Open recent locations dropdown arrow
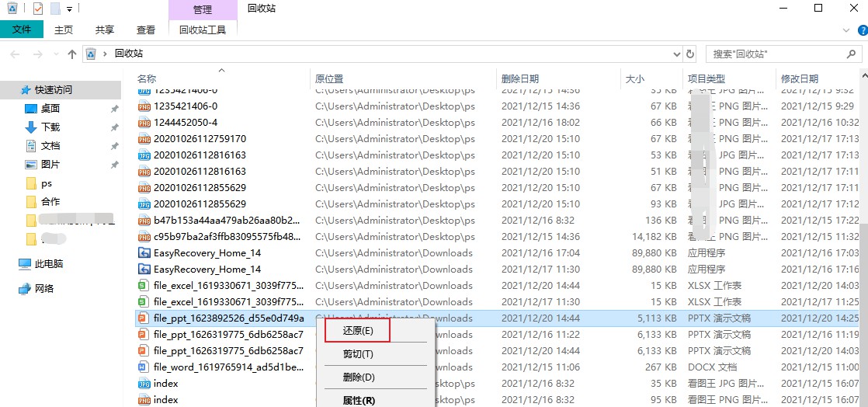 (55, 54)
